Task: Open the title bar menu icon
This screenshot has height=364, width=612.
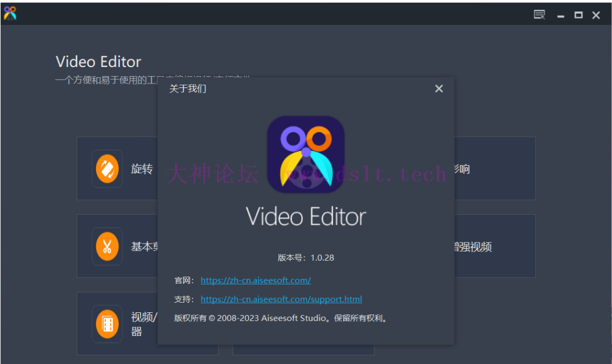Action: click(x=539, y=15)
